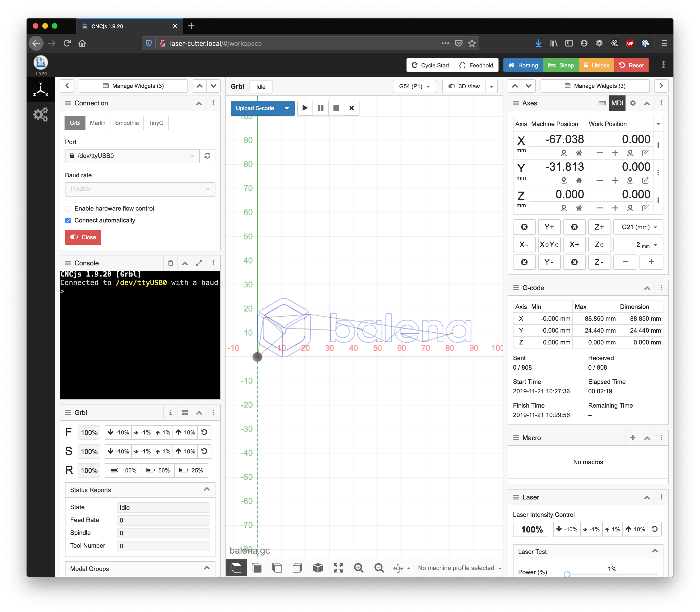Switch to the MDI tab in Axes
Viewport: 700px width, 612px height.
click(x=617, y=103)
